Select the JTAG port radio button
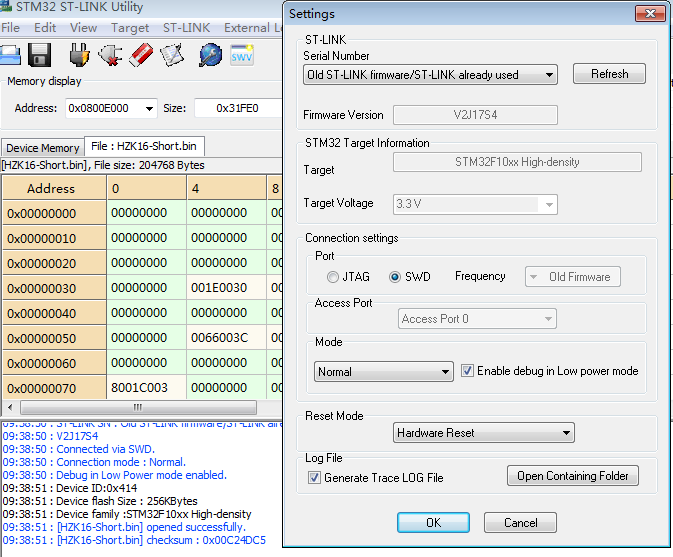The width and height of the screenshot is (673, 557). pos(333,277)
